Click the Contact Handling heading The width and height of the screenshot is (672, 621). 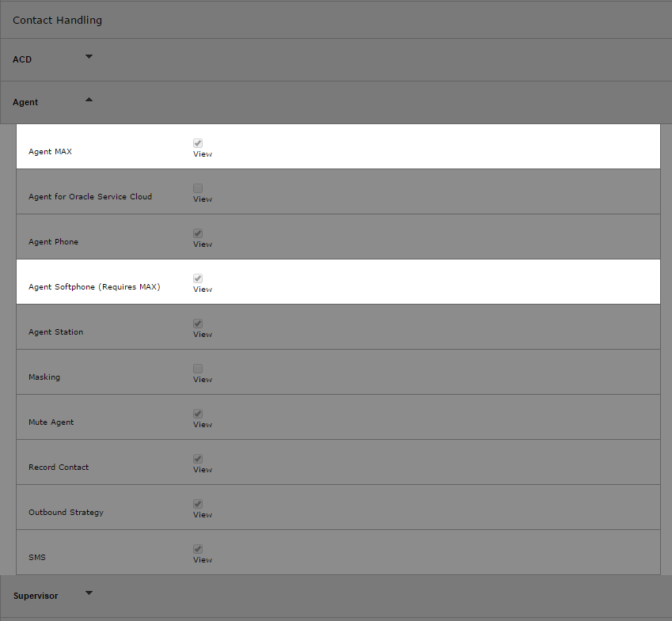58,20
